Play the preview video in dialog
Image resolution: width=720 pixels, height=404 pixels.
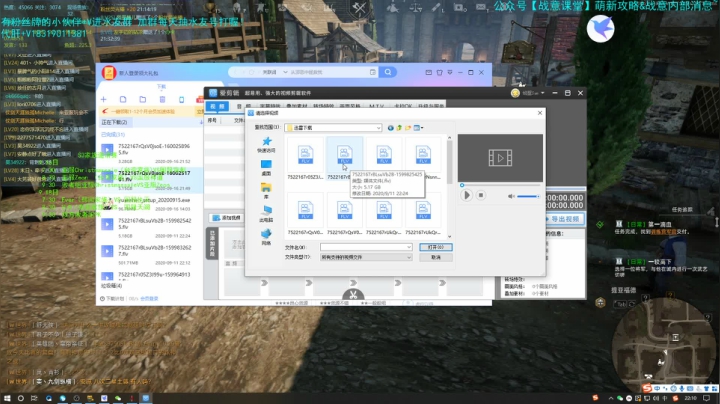[x=467, y=195]
